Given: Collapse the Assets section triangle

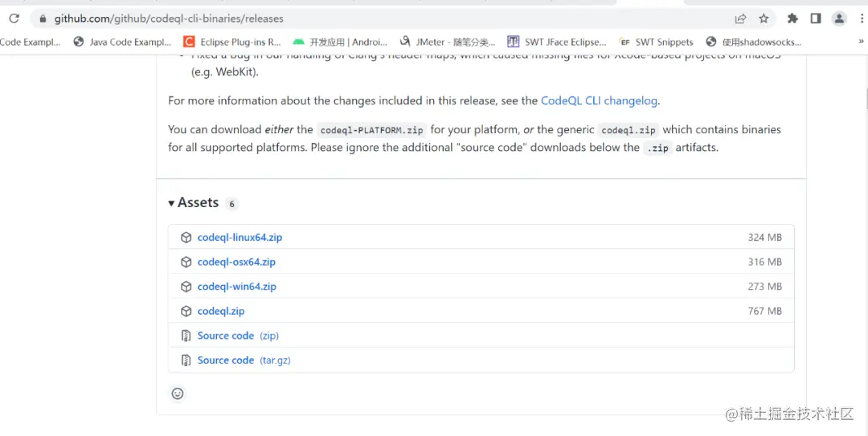Looking at the screenshot, I should [x=172, y=203].
